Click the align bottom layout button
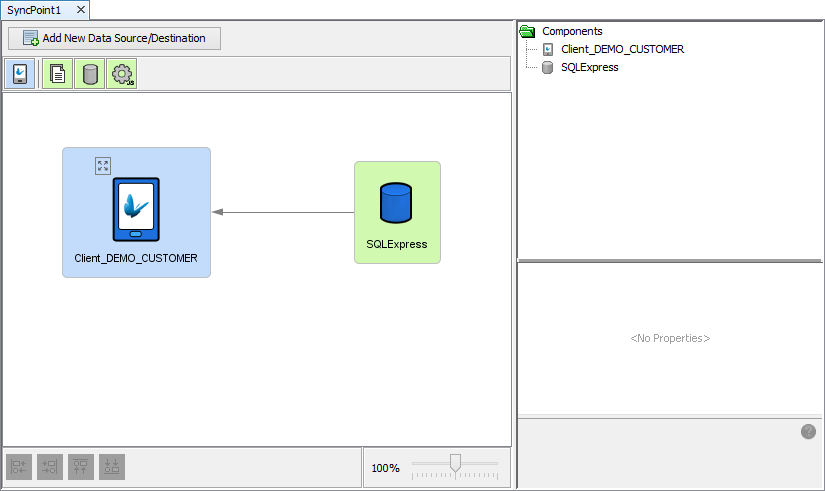825x491 pixels. point(112,466)
